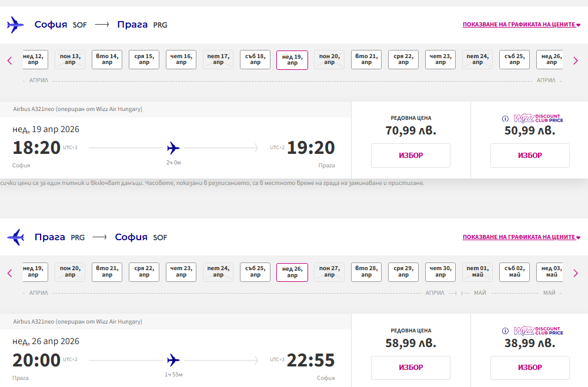Screen dimensions: 588x387
Task: Select Wizz Discount Club 50,99 лв. fare
Action: 530,156
